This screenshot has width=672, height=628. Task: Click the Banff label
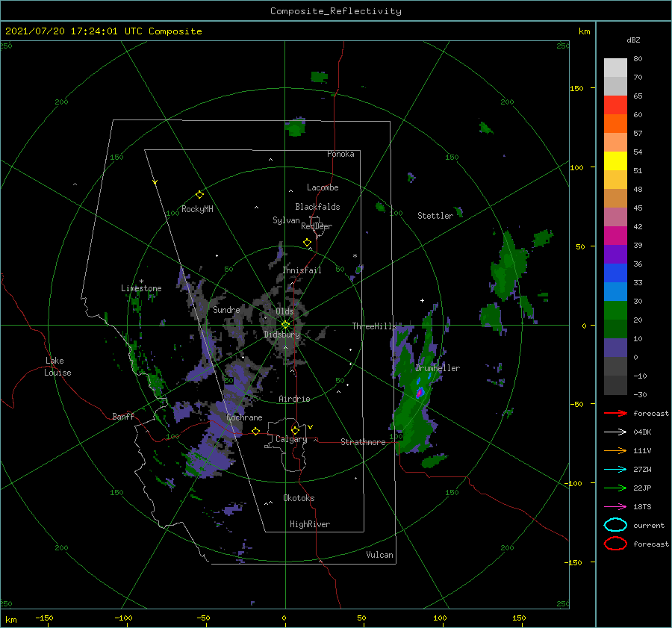(x=123, y=416)
